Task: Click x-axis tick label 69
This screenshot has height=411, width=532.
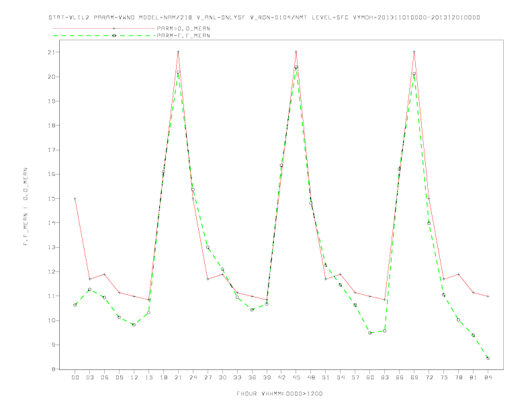Action: (414, 377)
